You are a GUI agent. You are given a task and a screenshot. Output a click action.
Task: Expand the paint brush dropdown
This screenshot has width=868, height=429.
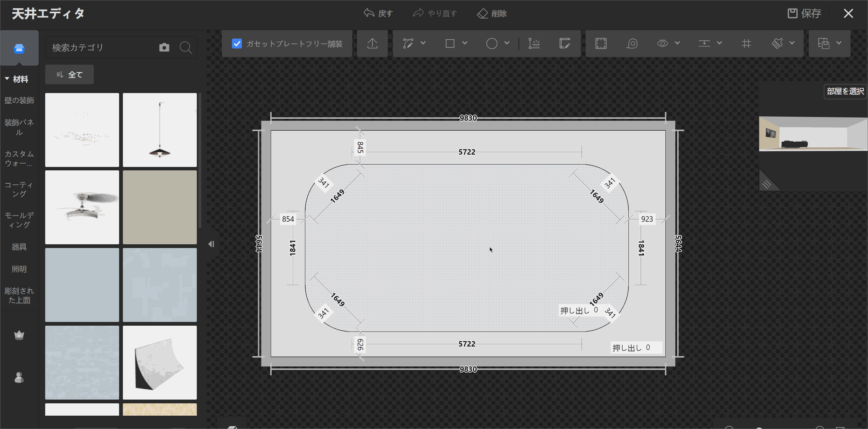click(792, 43)
